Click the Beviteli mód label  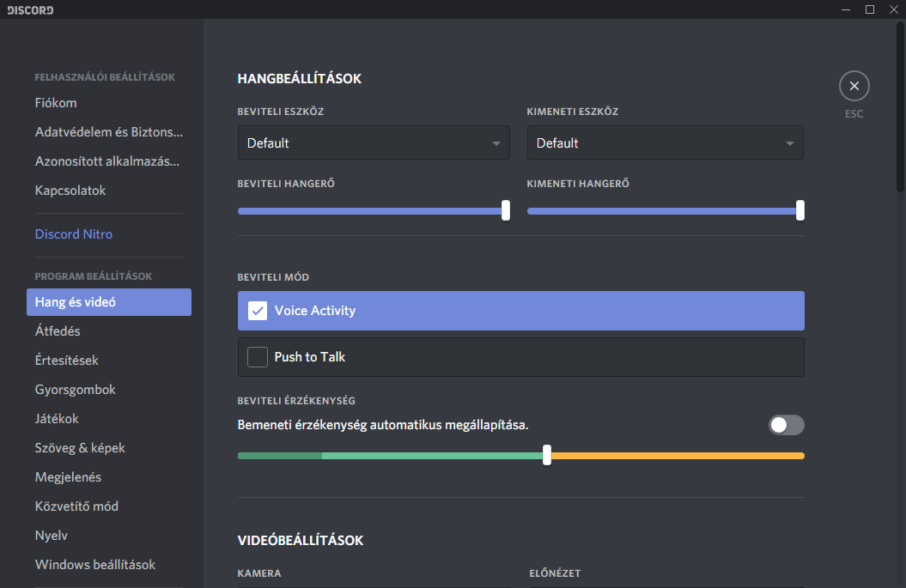click(273, 277)
